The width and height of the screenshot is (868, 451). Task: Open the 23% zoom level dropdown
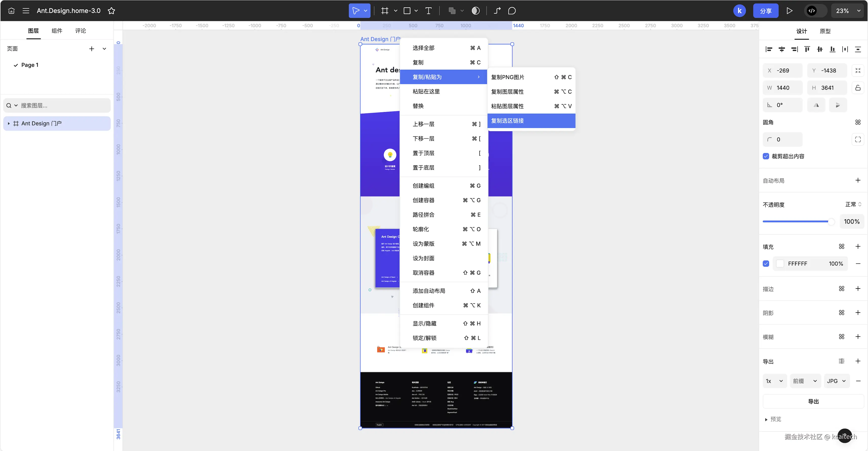[848, 11]
